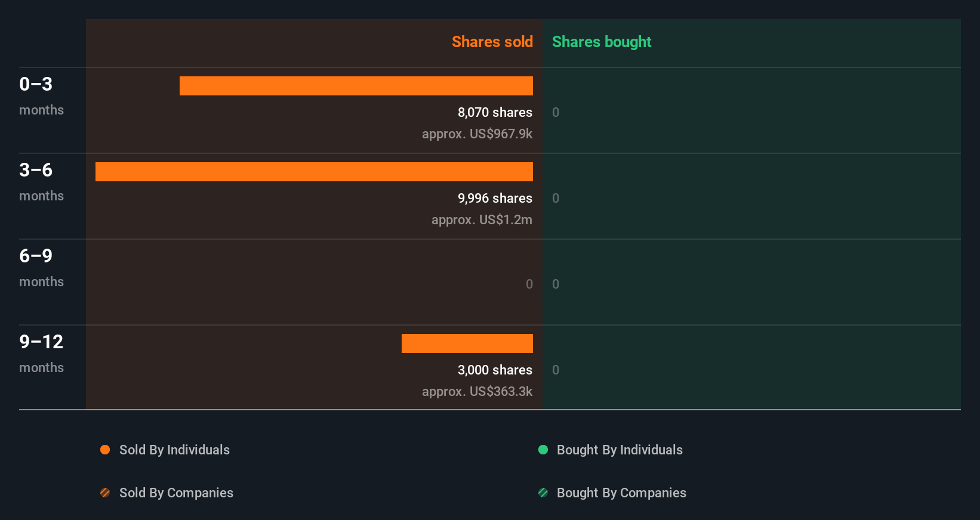Click the approx. US$967.9k value text

point(477,134)
